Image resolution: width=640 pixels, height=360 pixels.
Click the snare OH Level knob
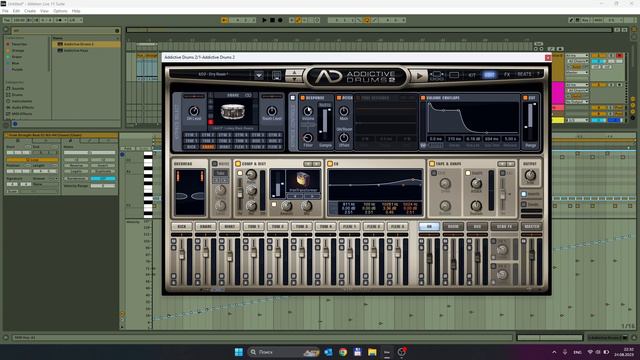pos(193,111)
